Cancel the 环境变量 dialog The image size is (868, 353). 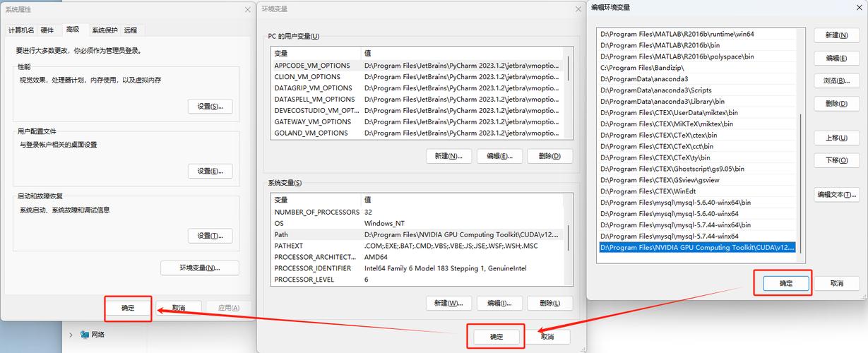(547, 337)
